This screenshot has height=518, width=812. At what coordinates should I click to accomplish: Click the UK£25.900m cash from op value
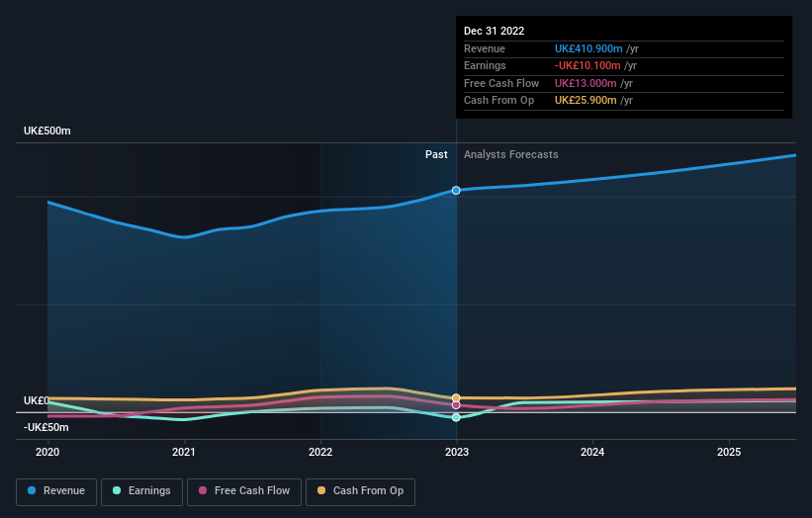click(586, 101)
